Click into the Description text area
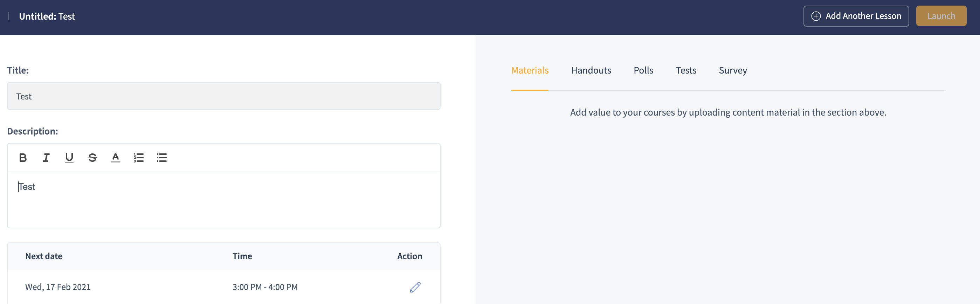The height and width of the screenshot is (304, 980). point(224,200)
